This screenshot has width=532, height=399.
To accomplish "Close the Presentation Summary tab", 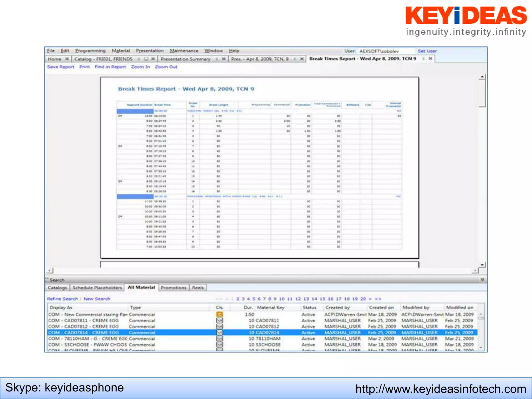I will (223, 59).
